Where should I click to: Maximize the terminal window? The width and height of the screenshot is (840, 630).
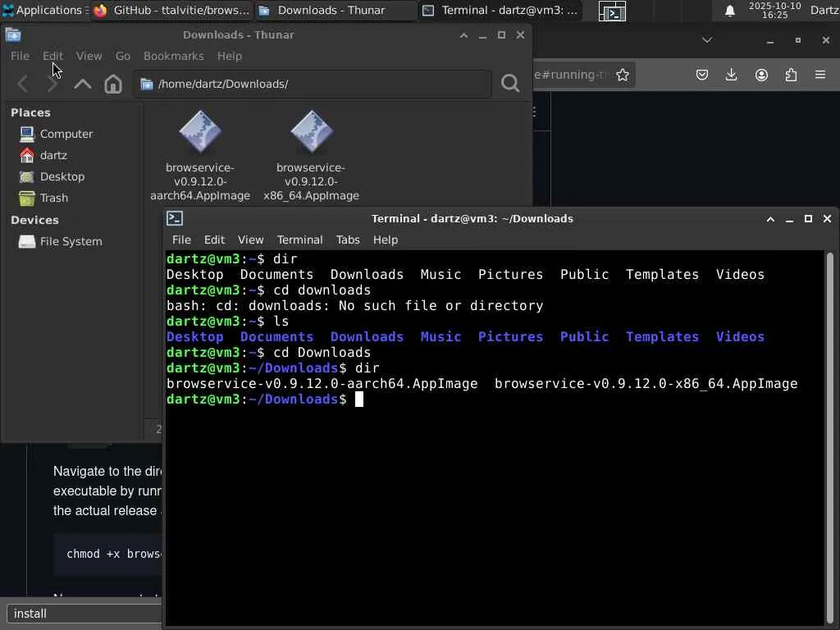[x=808, y=218]
